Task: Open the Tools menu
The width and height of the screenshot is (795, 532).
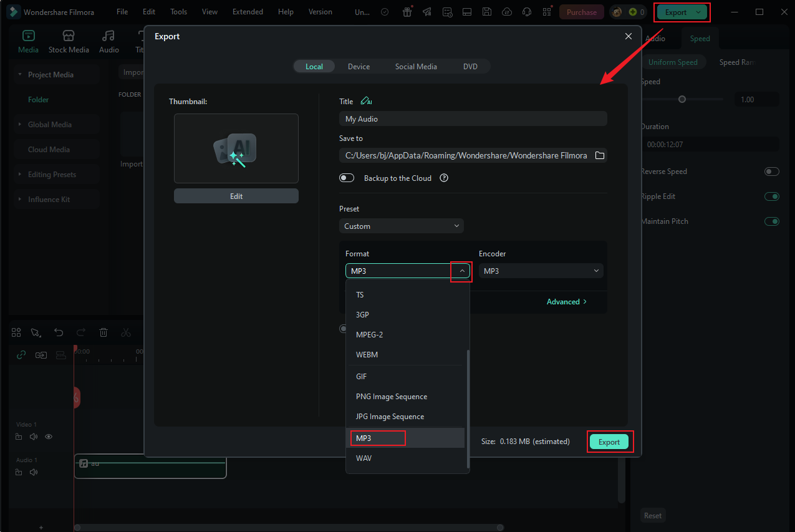Action: click(x=178, y=12)
